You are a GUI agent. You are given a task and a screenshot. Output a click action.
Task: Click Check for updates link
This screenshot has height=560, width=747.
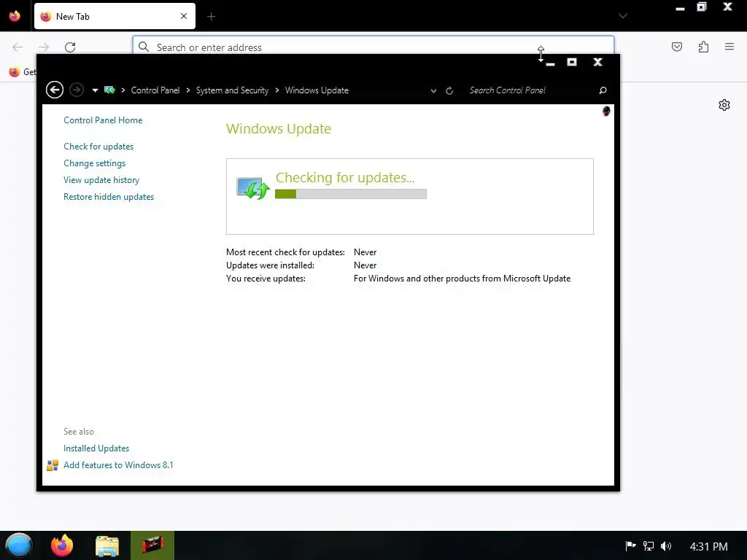[x=98, y=146]
